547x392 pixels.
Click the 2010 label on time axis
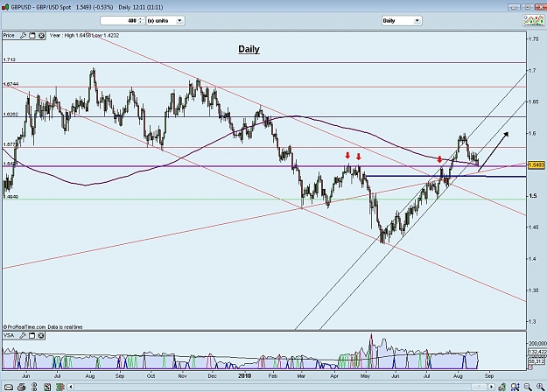coord(244,375)
